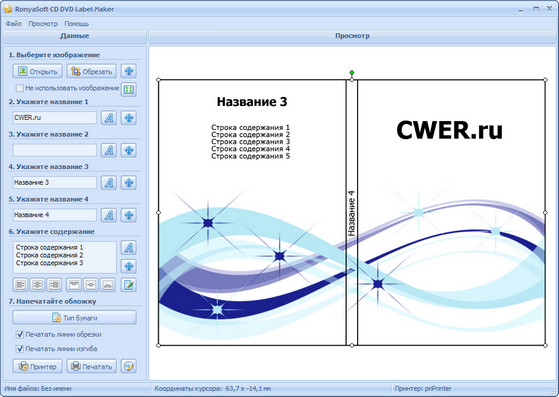
Task: Align content text to the left
Action: [x=21, y=285]
